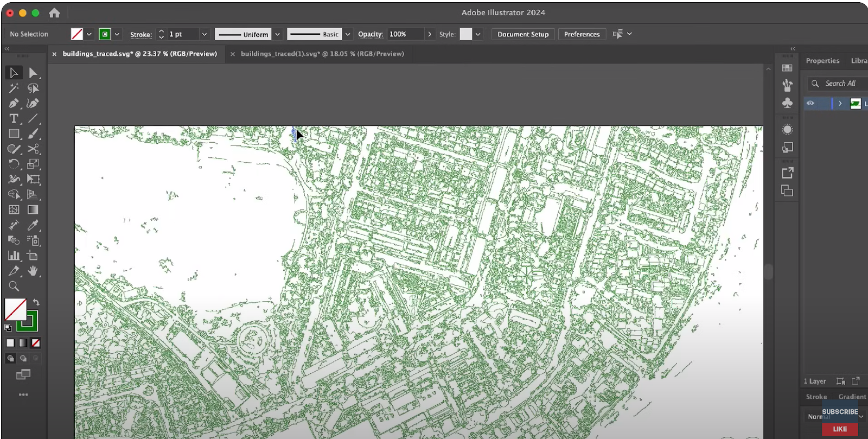868x439 pixels.
Task: Expand the layer disclosure arrow
Action: point(840,103)
